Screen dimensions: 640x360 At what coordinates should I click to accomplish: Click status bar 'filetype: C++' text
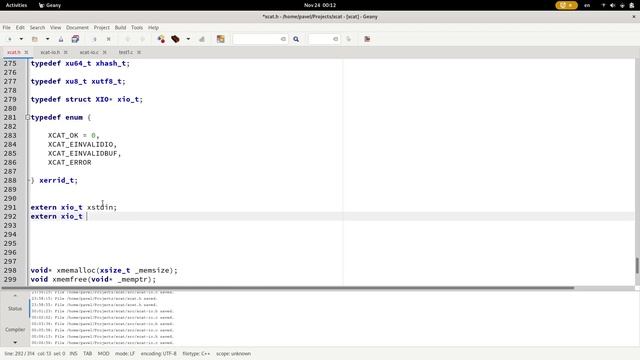[196, 354]
